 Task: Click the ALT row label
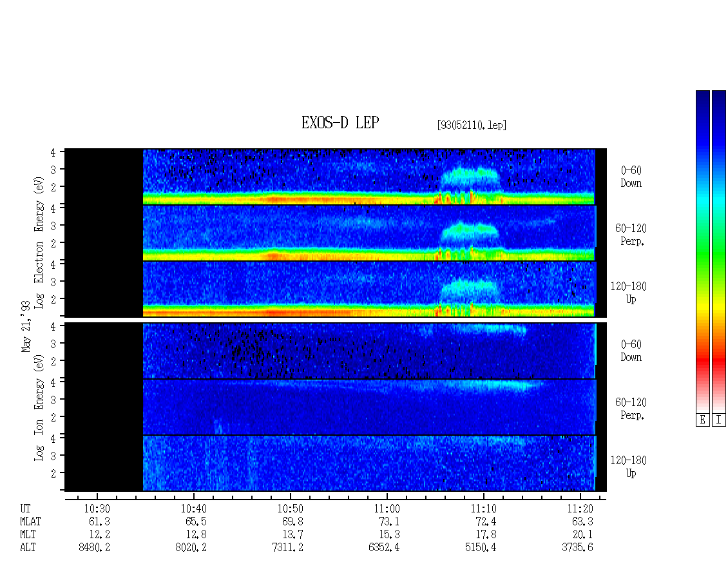(x=28, y=547)
